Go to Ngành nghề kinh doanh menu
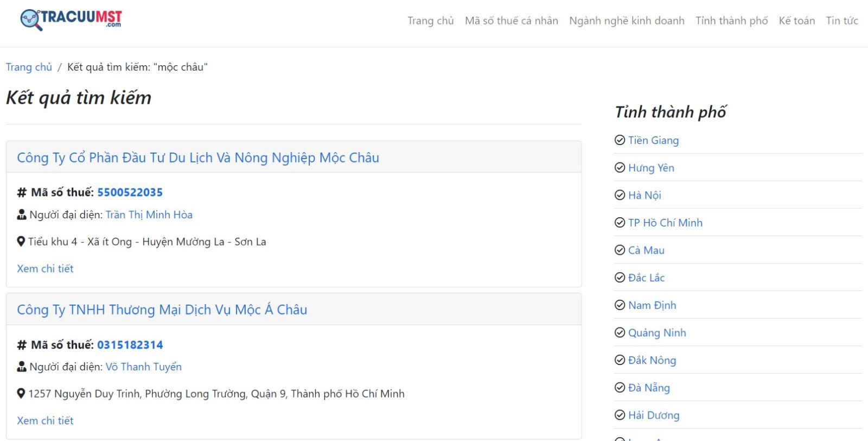 point(627,21)
